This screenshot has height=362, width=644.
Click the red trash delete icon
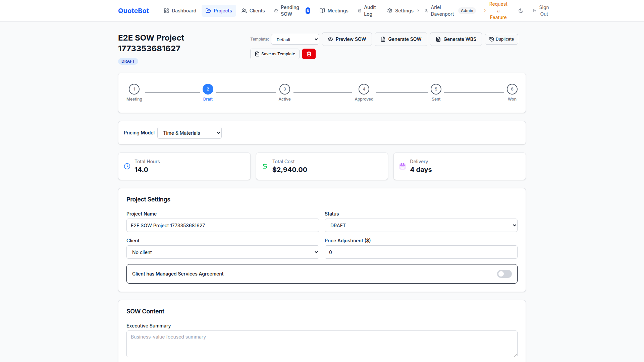[309, 54]
